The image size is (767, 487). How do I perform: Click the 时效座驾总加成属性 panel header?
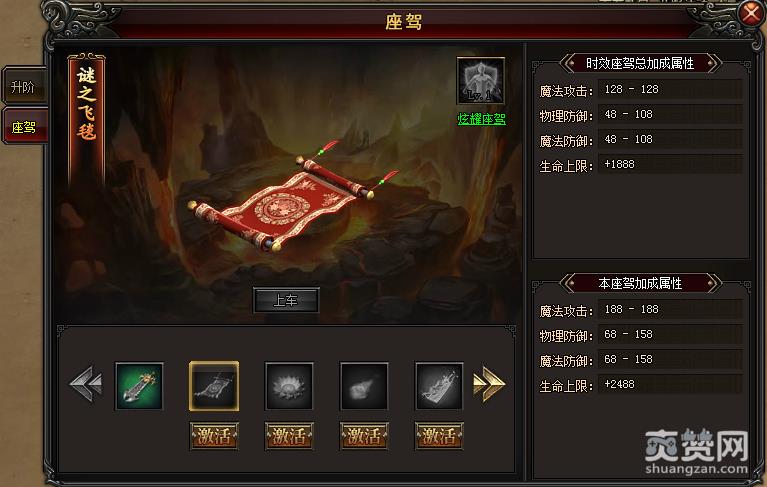pos(640,63)
